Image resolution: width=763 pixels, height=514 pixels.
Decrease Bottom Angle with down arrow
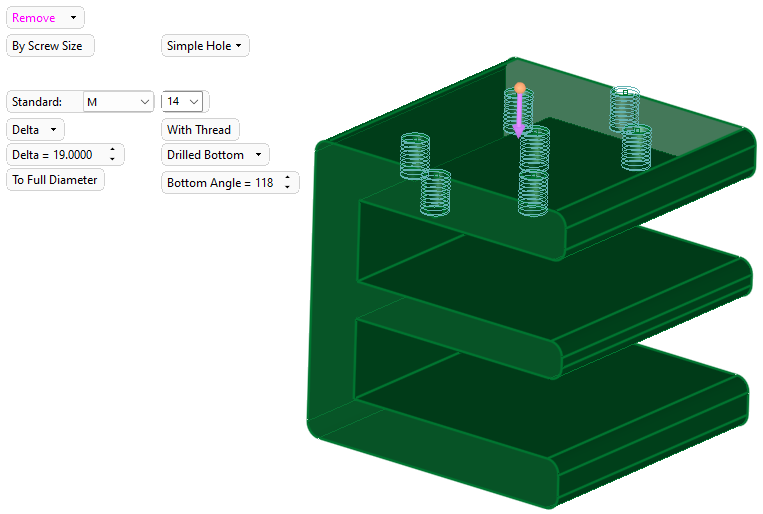click(x=288, y=188)
